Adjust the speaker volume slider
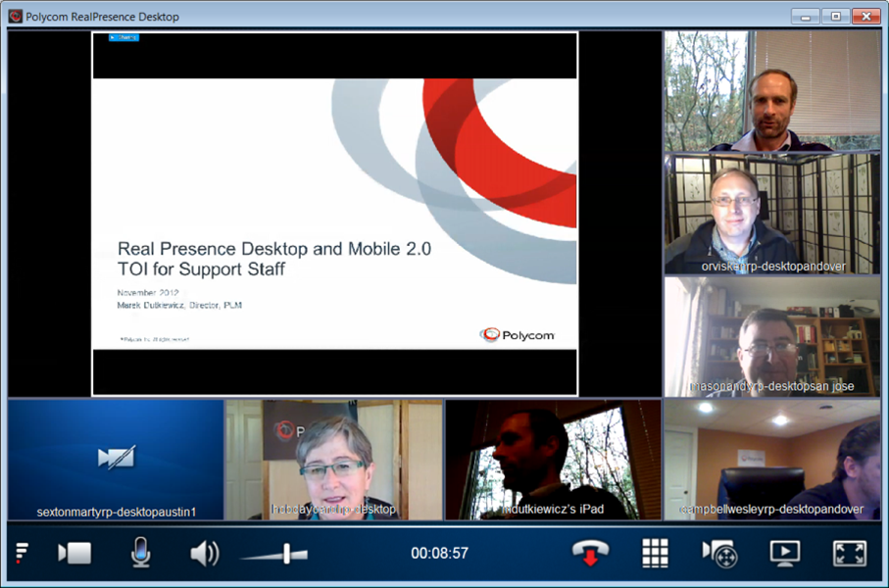This screenshot has width=889, height=588. coord(274,554)
